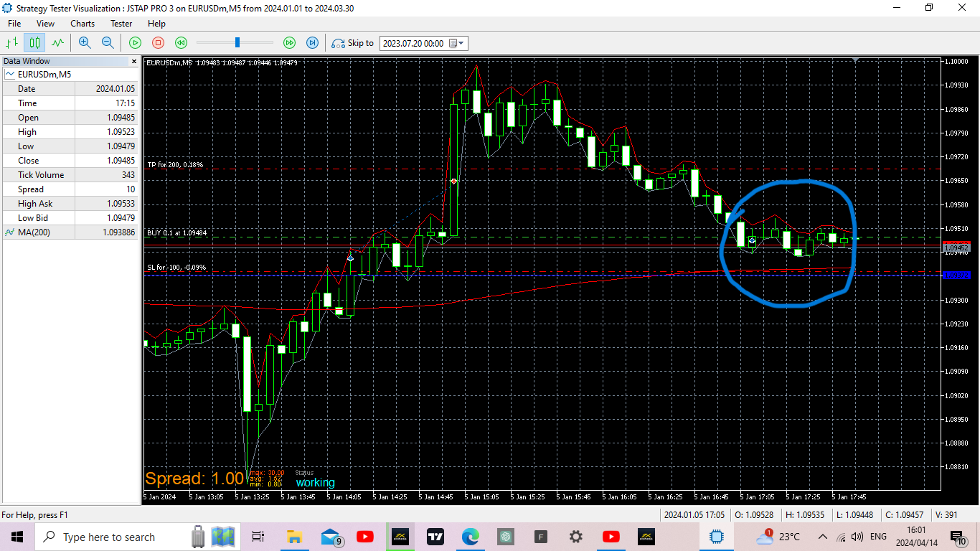Click the SL for -100 level label
980x551 pixels.
(176, 268)
